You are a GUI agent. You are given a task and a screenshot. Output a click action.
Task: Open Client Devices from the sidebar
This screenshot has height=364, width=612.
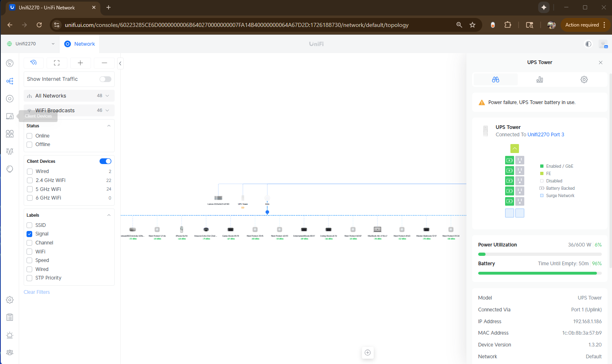point(10,116)
